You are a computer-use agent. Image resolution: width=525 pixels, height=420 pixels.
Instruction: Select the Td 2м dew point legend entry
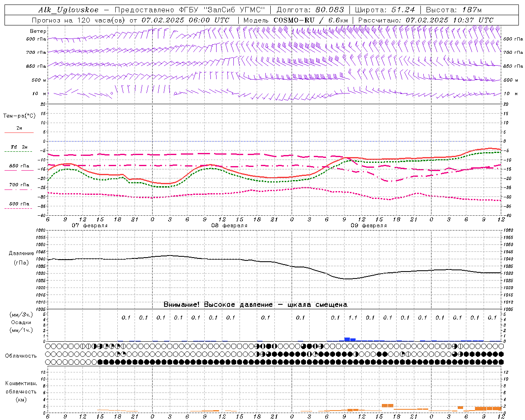pos(19,147)
